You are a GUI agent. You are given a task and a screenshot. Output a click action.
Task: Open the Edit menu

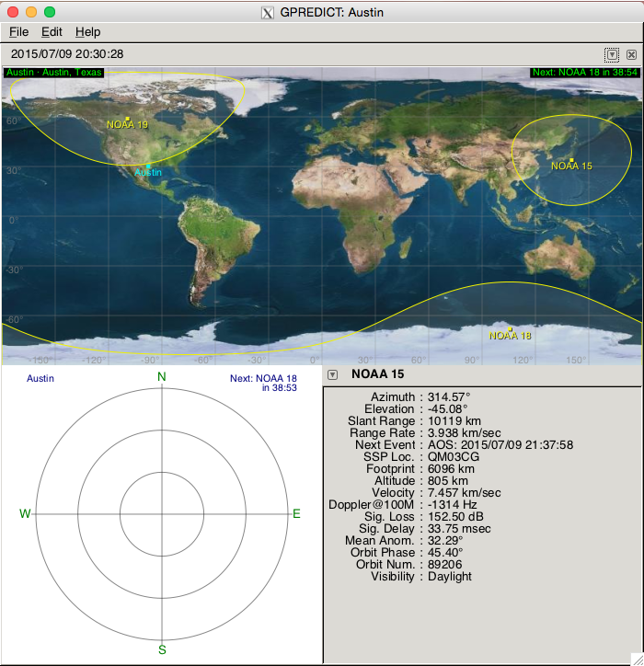52,32
